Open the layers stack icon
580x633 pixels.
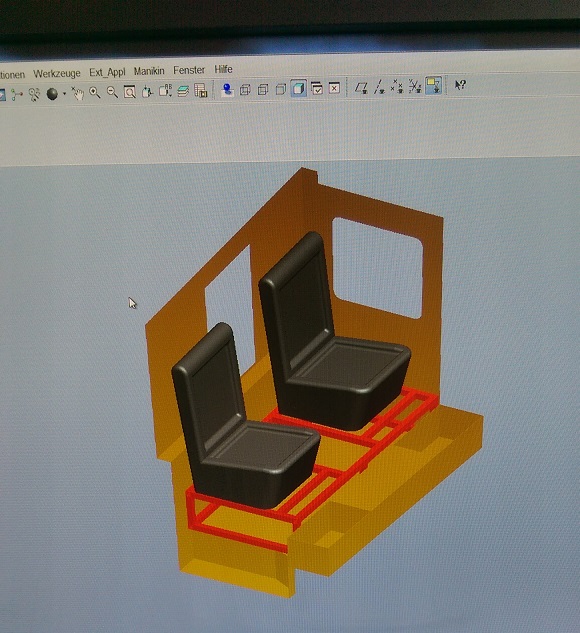183,91
